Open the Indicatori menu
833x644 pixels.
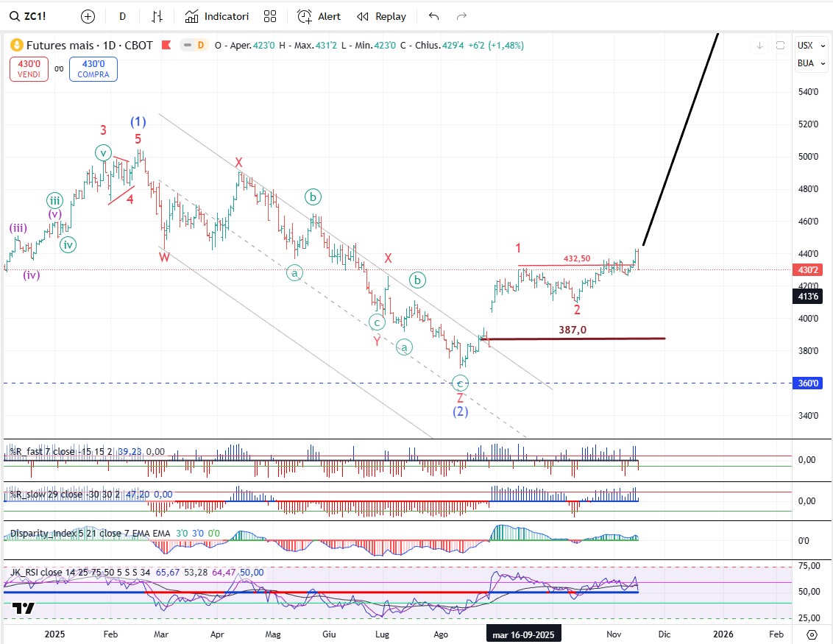tap(217, 16)
